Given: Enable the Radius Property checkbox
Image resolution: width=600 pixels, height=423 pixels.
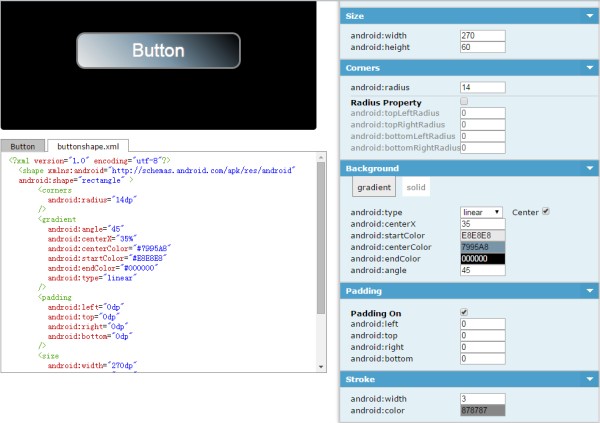Looking at the screenshot, I should click(464, 101).
